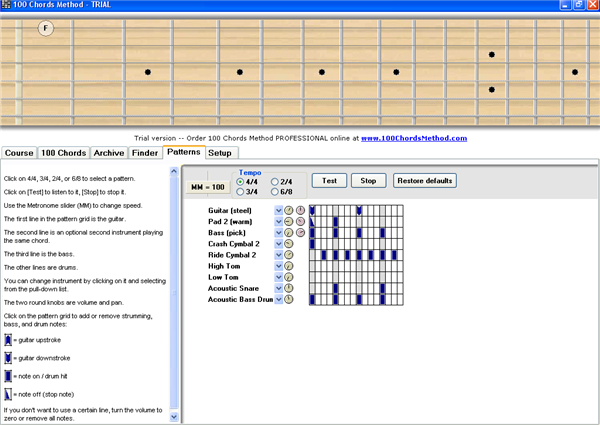This screenshot has width=600, height=425.
Task: Click the Guitar (steel) volume knob
Action: [x=288, y=210]
